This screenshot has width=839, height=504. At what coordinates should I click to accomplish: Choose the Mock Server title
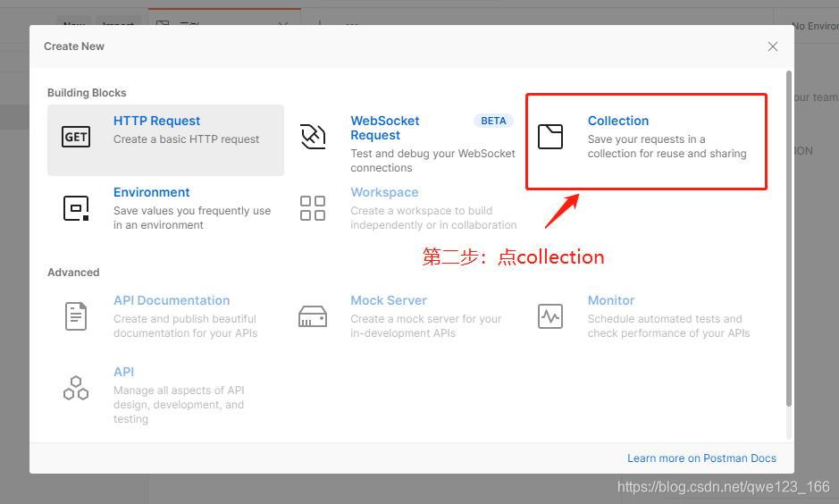point(389,300)
